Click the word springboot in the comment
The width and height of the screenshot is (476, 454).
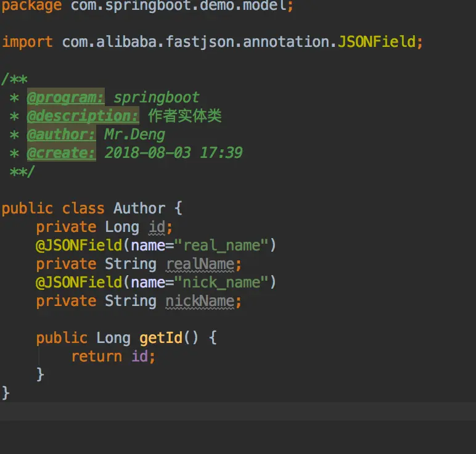157,97
